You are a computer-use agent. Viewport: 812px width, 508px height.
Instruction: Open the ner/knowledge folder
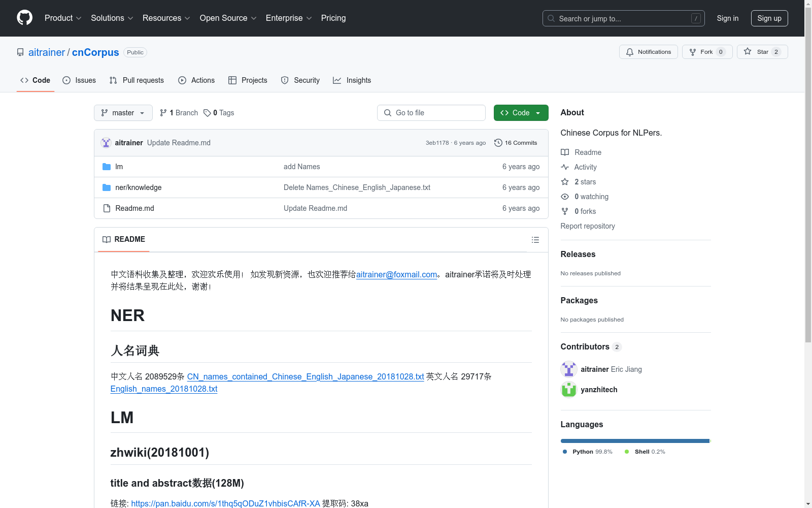pyautogui.click(x=139, y=187)
